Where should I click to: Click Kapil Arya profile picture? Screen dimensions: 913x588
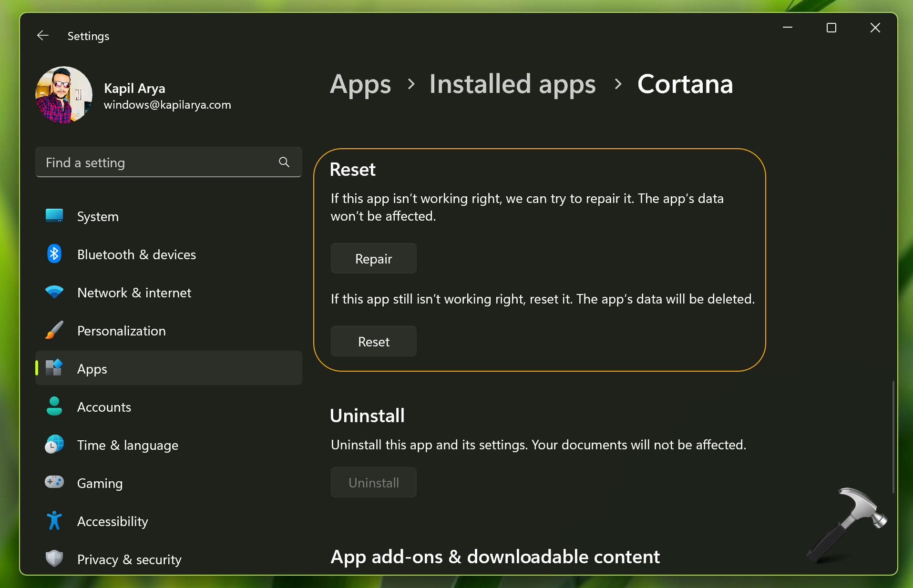tap(63, 95)
